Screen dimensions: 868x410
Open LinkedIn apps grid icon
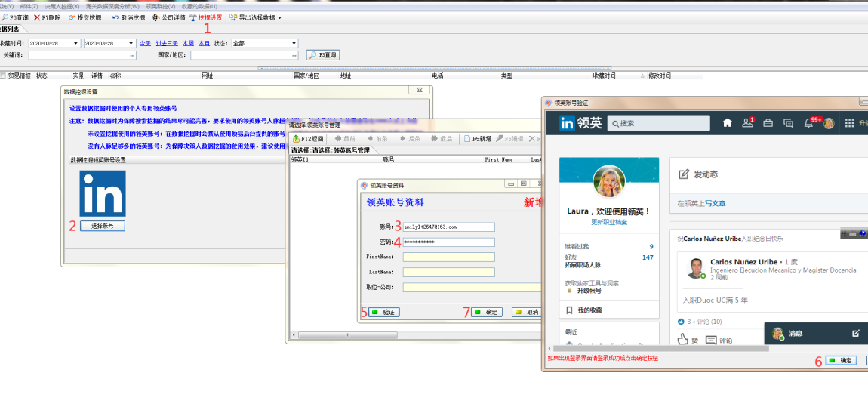coord(849,123)
